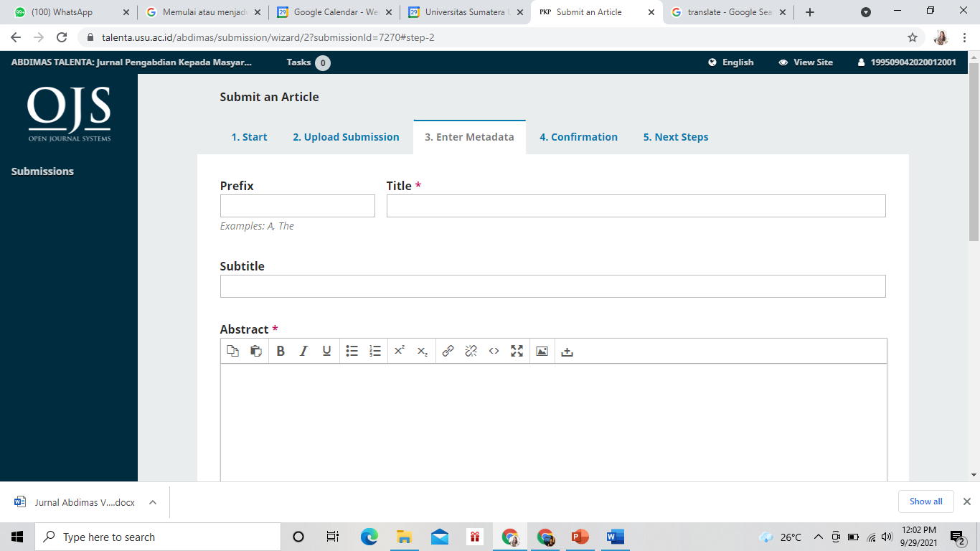Remove link using the unlink icon
980x551 pixels.
(x=471, y=351)
